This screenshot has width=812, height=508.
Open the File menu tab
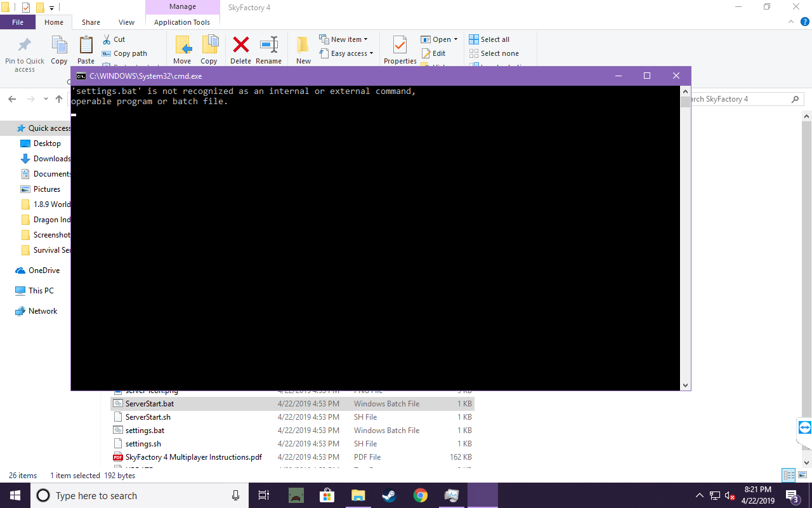point(18,22)
